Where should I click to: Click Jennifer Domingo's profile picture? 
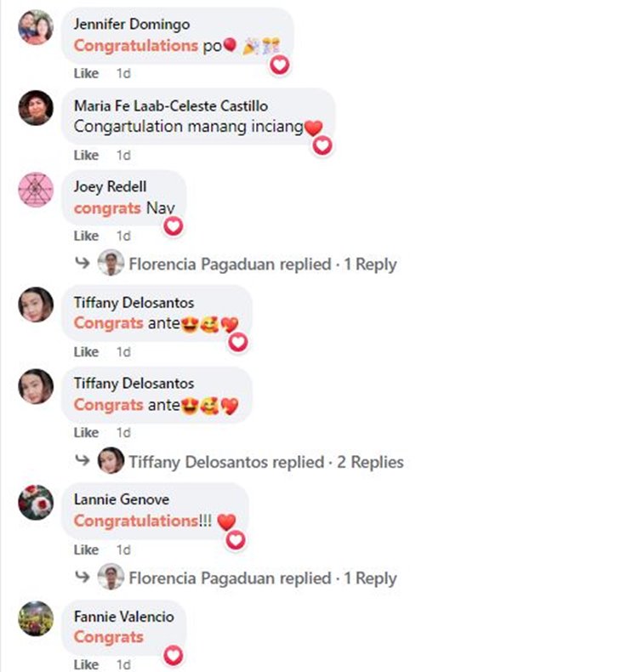click(x=36, y=27)
